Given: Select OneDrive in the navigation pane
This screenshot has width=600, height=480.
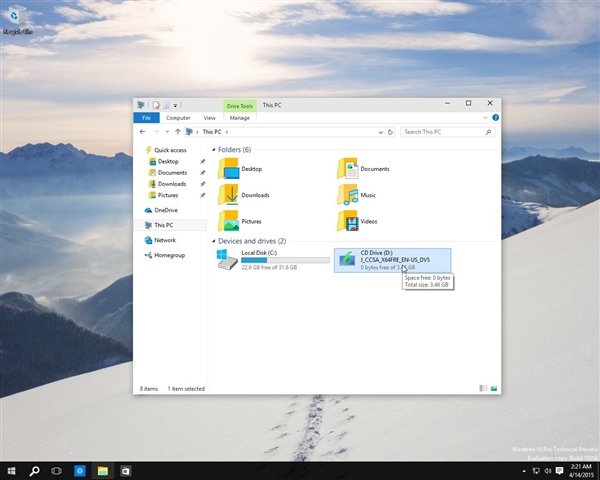Looking at the screenshot, I should pos(166,210).
